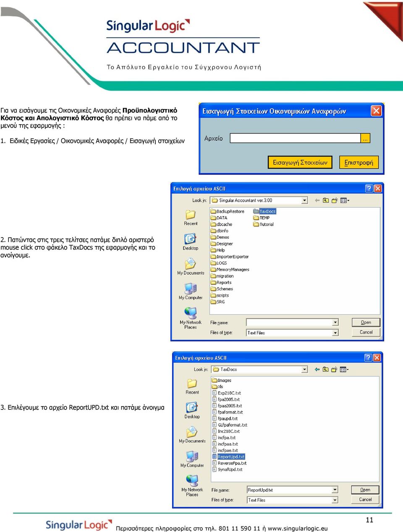Click the '...' browse button beside Αρχείο field
Image resolution: width=403 pixels, height=532 pixels.
point(365,138)
